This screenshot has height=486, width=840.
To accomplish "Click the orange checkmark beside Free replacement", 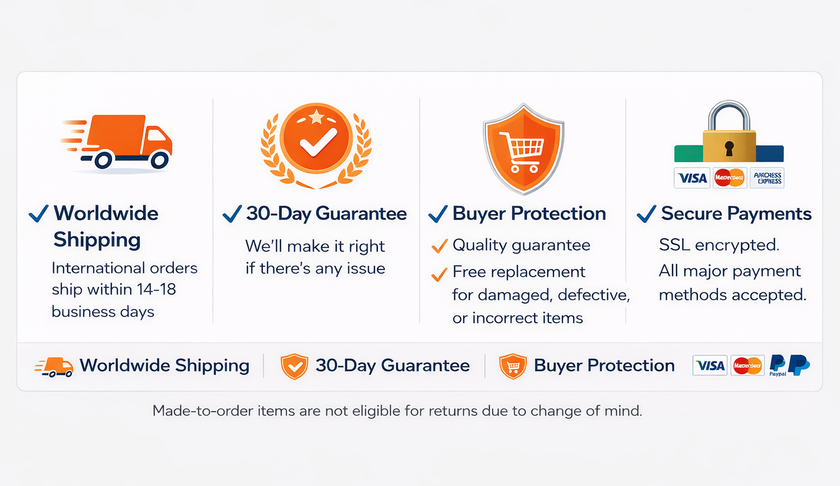I will 439,274.
